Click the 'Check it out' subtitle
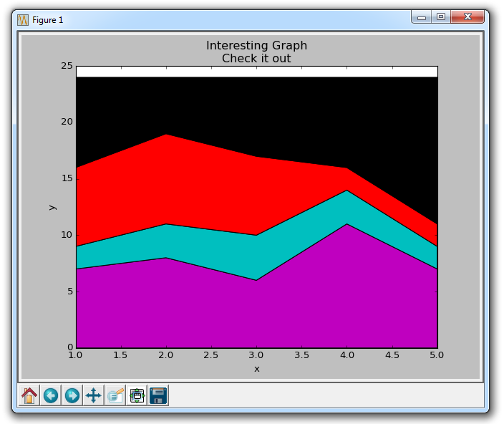Image resolution: width=504 pixels, height=424 pixels. 256,58
